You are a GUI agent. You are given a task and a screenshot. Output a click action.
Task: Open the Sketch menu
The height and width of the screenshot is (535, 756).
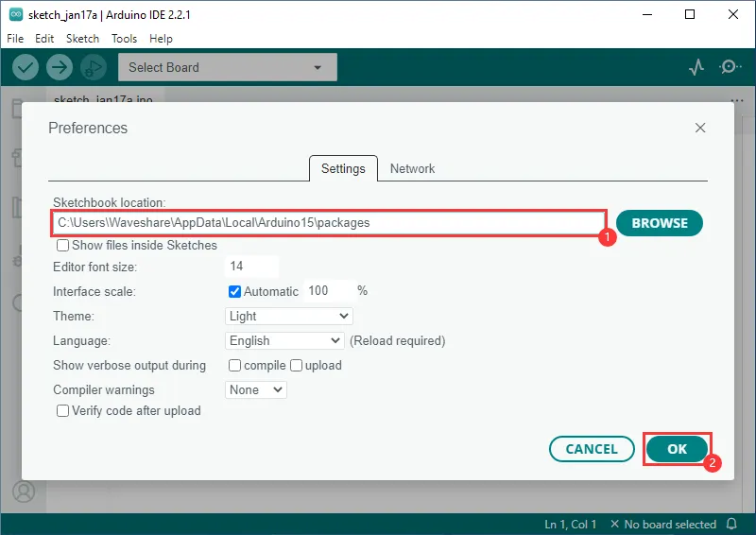click(82, 39)
